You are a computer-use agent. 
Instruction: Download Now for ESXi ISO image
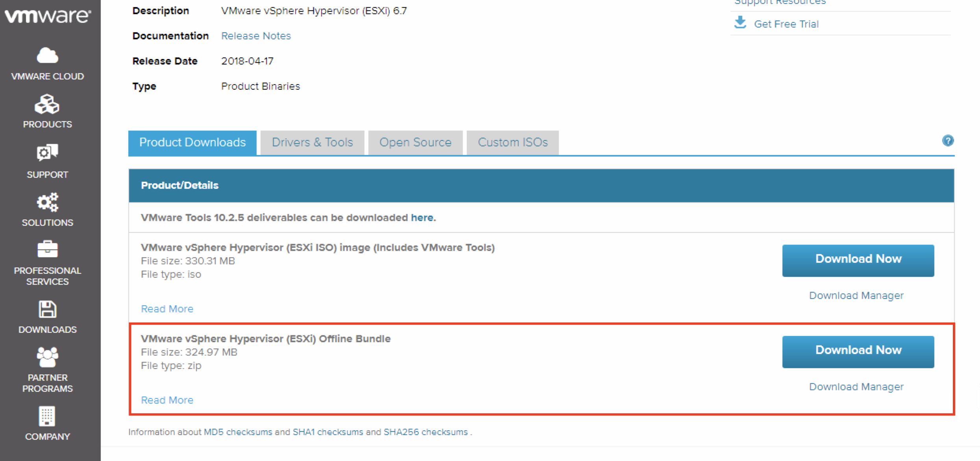(x=858, y=260)
